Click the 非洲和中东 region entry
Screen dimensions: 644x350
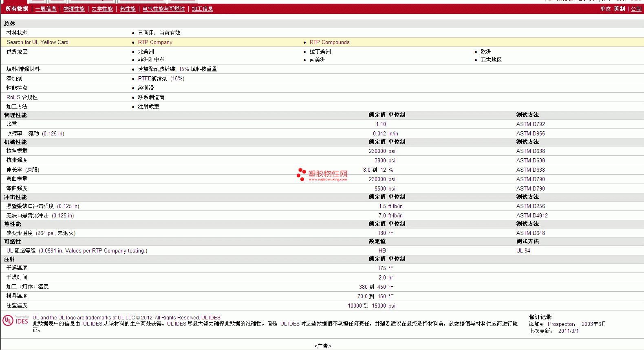coord(151,60)
